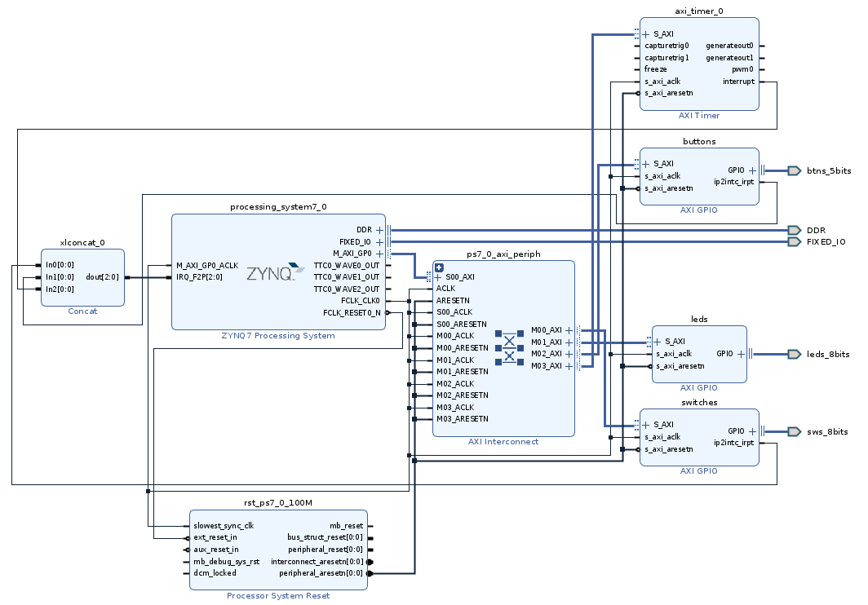Expand FIXED_IO interface on processing_system7_0
This screenshot has width=868, height=605.
[x=380, y=242]
